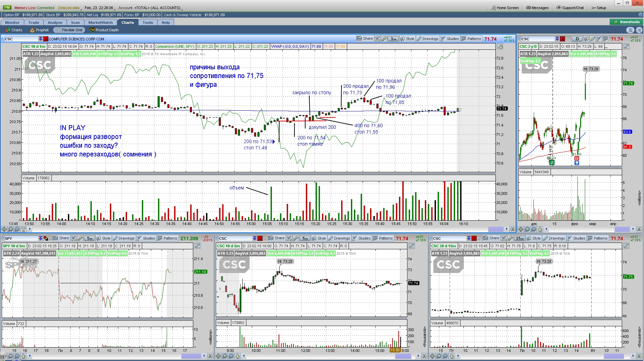Click the edit studies scissors icon on main chart
This screenshot has height=361, width=644.
click(378, 39)
